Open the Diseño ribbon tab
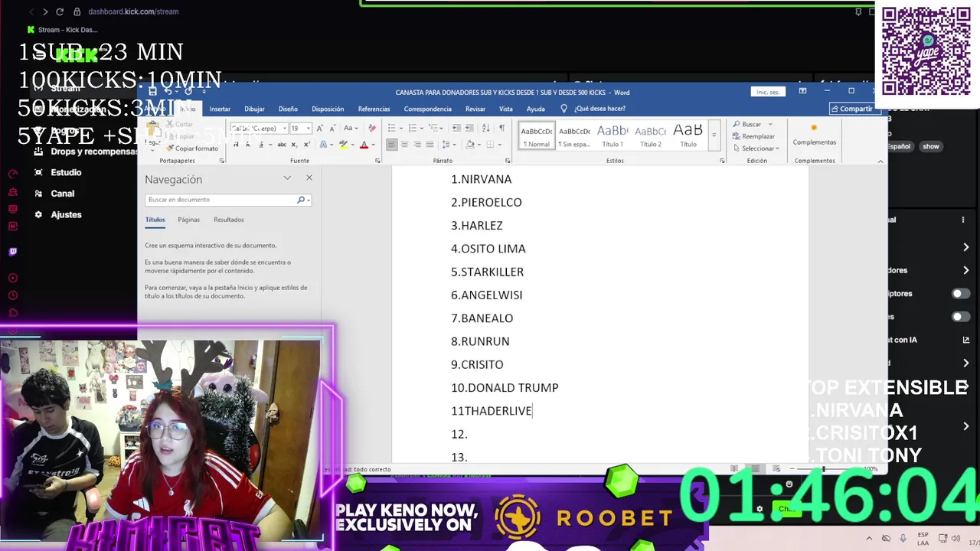 [288, 109]
